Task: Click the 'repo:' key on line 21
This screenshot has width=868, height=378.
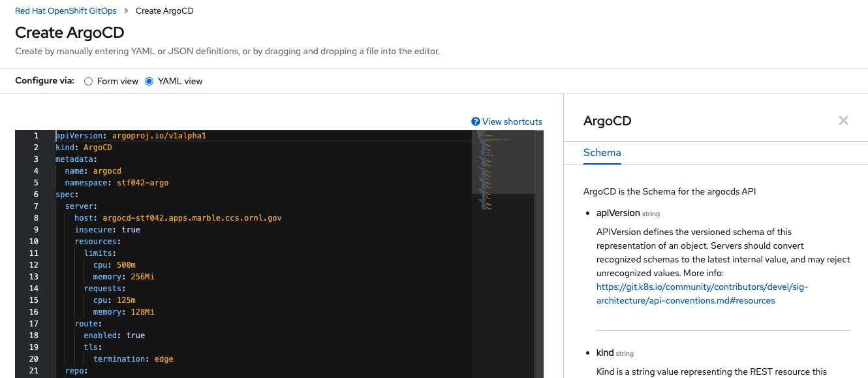Action: (76, 371)
